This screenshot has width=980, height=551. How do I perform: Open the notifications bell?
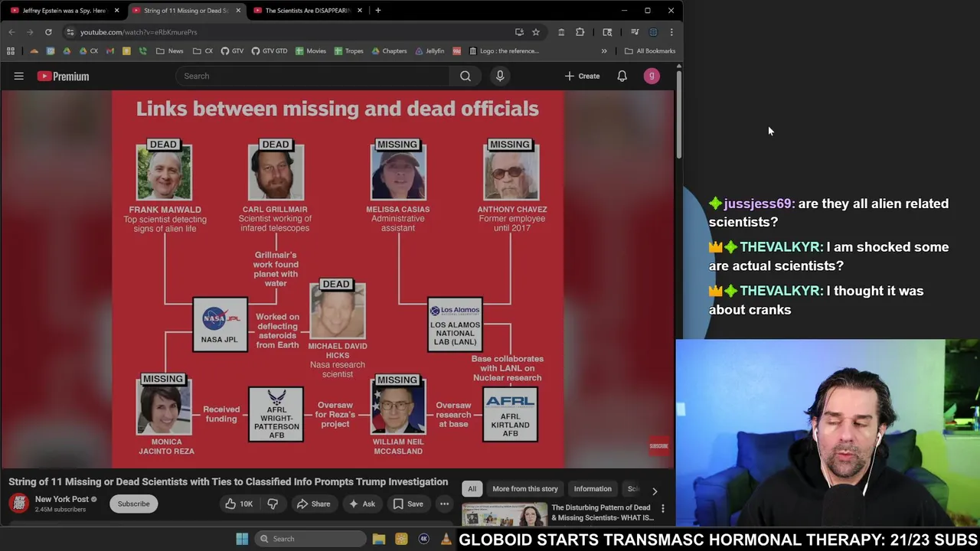622,76
